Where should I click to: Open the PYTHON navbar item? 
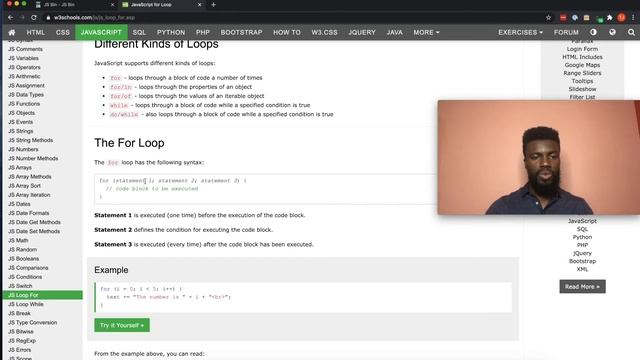171,32
